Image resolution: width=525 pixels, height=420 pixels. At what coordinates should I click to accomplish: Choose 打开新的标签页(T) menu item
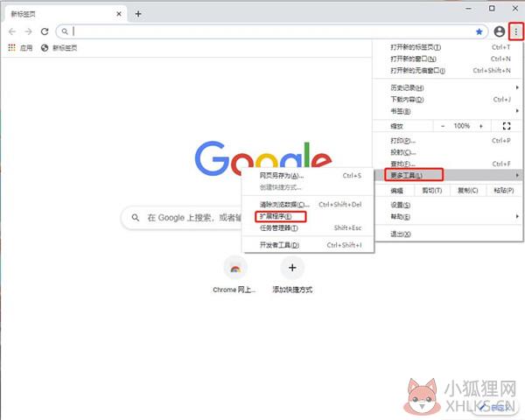point(448,47)
